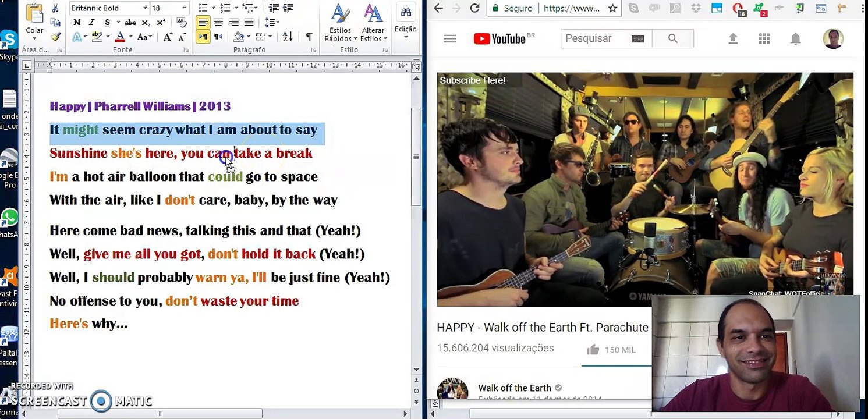Activate the Format Painter brush in Word
This screenshot has width=868, height=419.
[x=55, y=37]
